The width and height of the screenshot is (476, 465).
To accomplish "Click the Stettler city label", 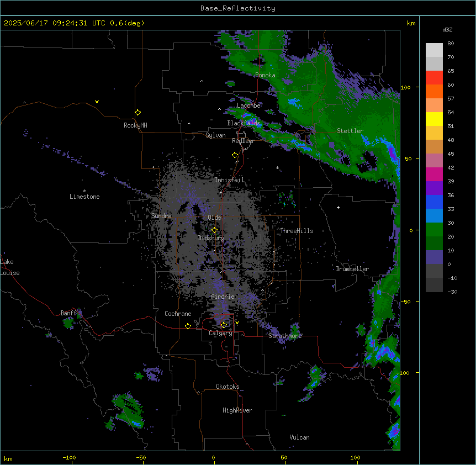I will [350, 131].
